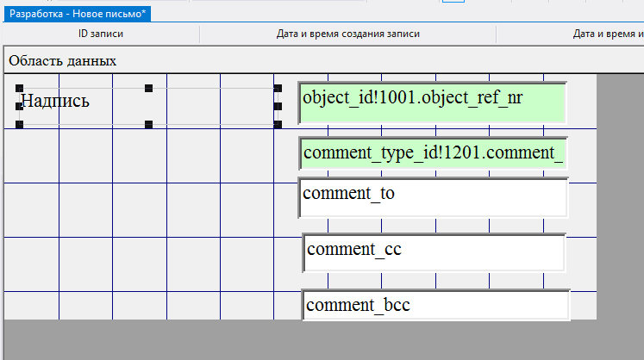The width and height of the screenshot is (644, 360).
Task: Click the comment_to field
Action: tap(433, 197)
